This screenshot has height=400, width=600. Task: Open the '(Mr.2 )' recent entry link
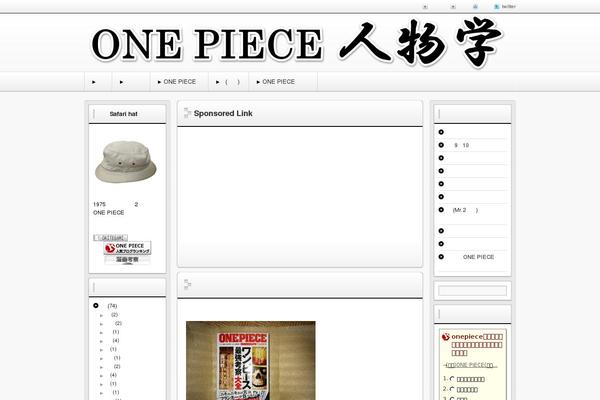pyautogui.click(x=465, y=210)
